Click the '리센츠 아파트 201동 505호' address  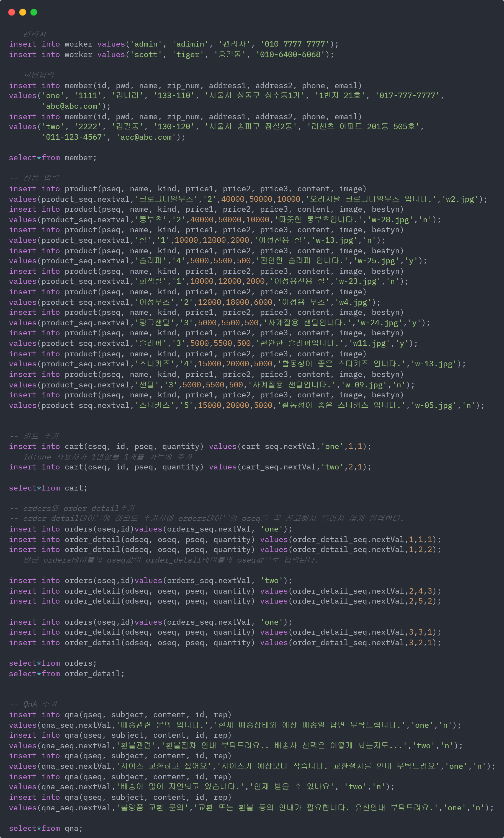coord(363,126)
